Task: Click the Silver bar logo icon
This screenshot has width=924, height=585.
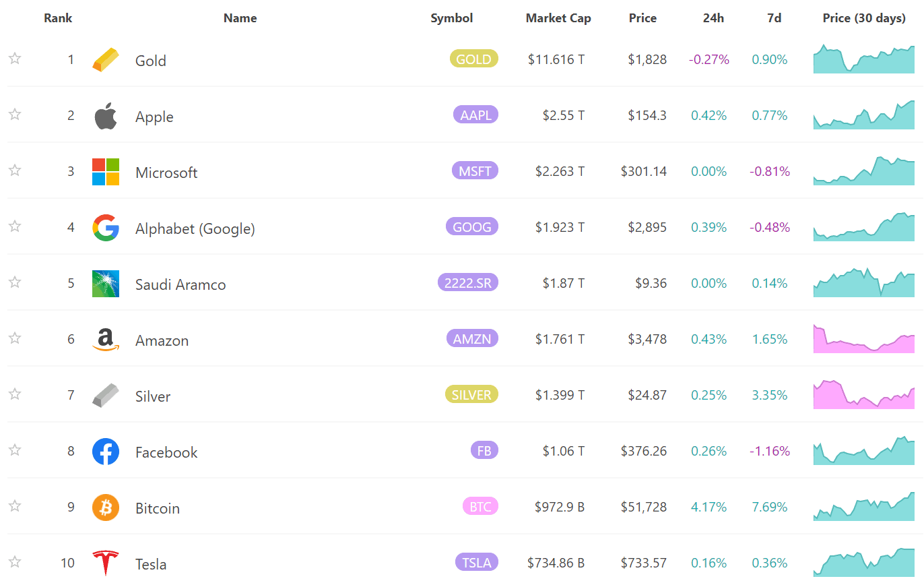Action: [x=106, y=396]
